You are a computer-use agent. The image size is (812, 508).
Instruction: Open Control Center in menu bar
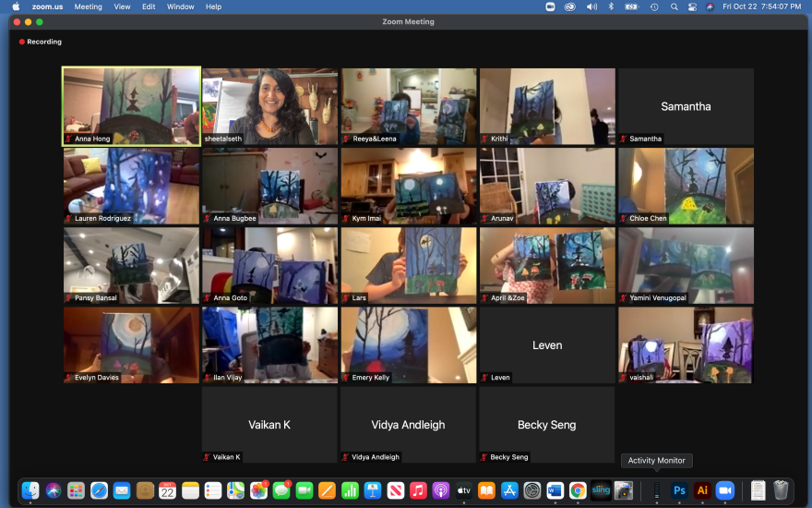coord(692,6)
